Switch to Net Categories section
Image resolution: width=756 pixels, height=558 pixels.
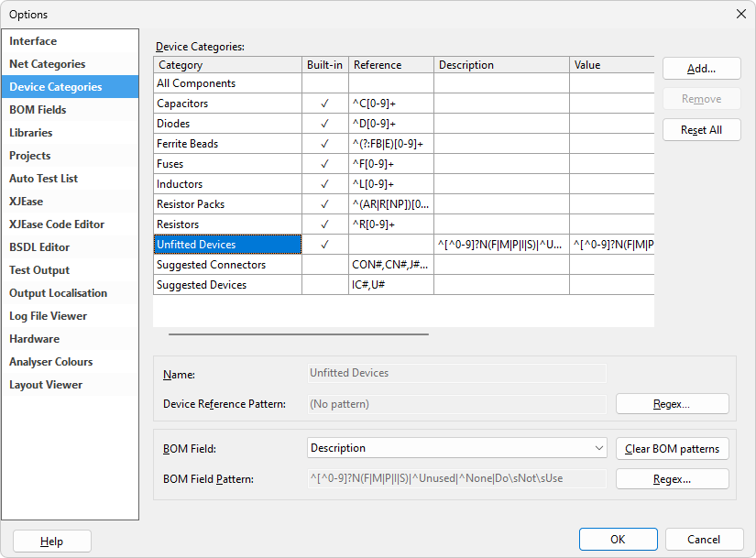(48, 64)
